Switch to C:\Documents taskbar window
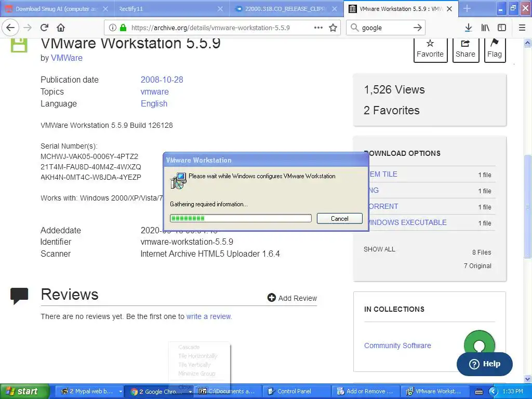Image resolution: width=532 pixels, height=399 pixels. [x=228, y=392]
